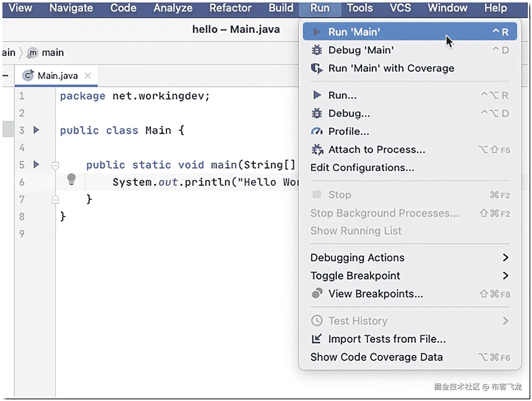This screenshot has height=401, width=532.
Task: Click the class name Main on line 3
Action: tap(158, 130)
